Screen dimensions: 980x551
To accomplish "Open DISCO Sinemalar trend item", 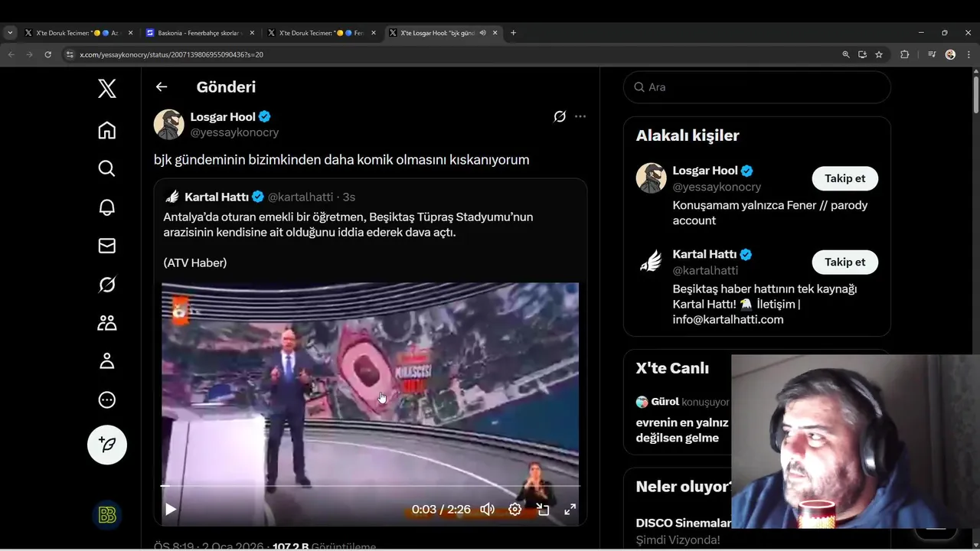I will coord(683,523).
